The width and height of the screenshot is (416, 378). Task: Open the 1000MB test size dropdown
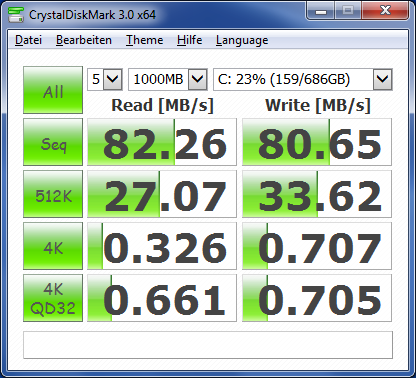(x=168, y=79)
